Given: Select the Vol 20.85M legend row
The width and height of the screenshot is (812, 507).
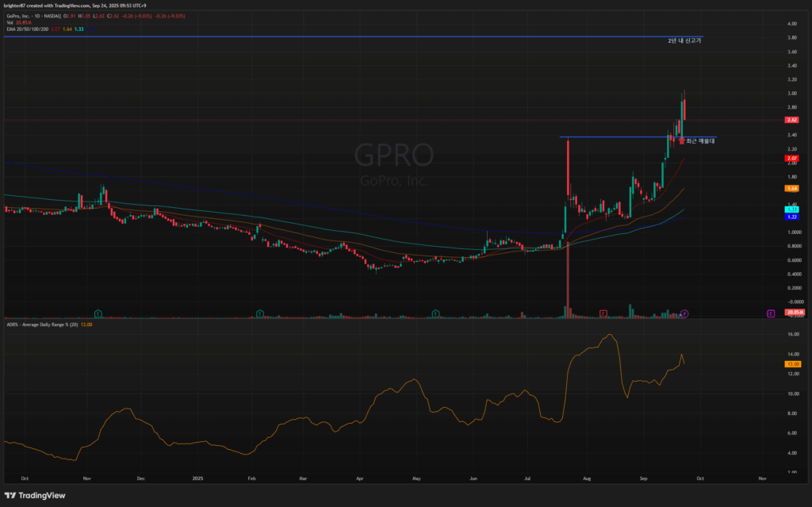Looking at the screenshot, I should (17, 22).
